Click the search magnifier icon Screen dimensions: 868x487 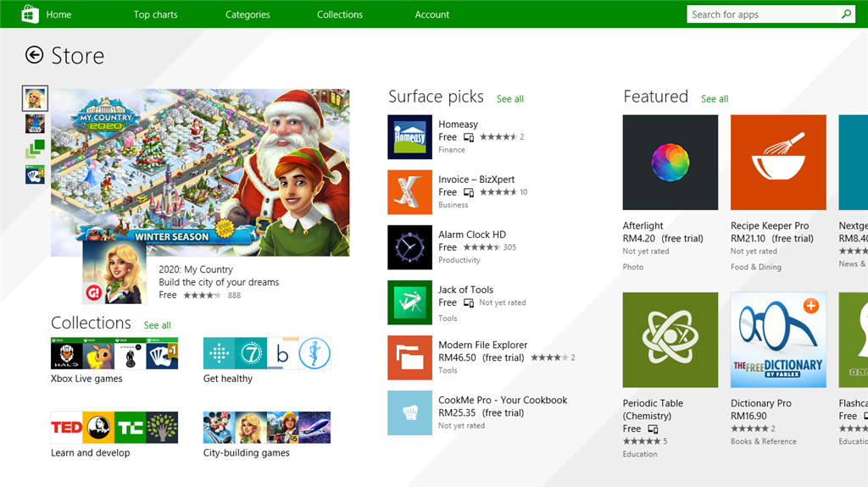(x=846, y=14)
